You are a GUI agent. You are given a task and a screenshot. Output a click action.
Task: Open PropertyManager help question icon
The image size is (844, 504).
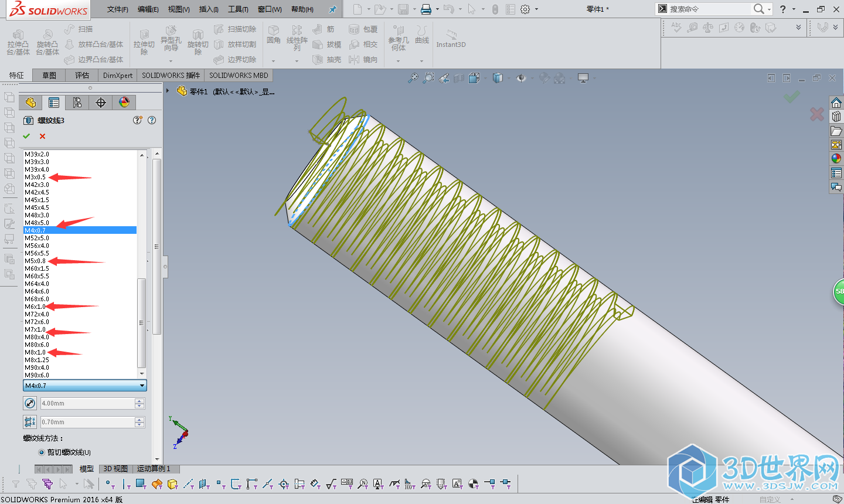(152, 120)
